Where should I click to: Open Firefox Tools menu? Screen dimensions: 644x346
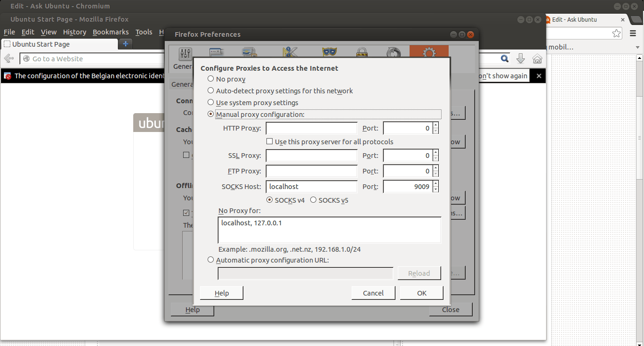pyautogui.click(x=144, y=32)
